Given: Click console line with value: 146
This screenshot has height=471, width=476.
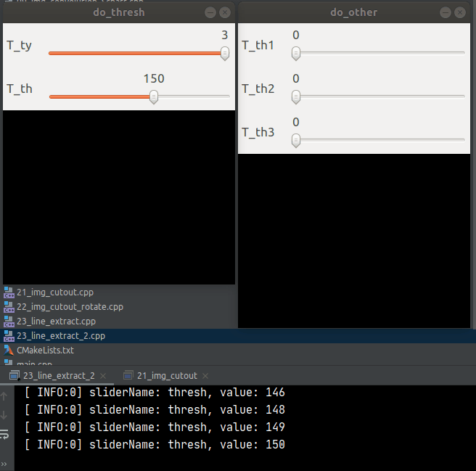Looking at the screenshot, I should [x=155, y=393].
